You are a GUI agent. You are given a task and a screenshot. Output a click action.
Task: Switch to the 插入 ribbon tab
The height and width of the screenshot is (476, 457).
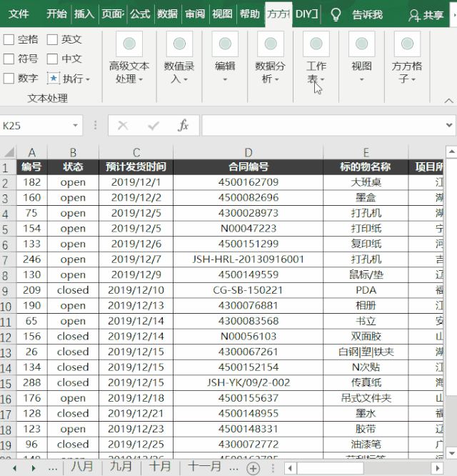point(84,14)
